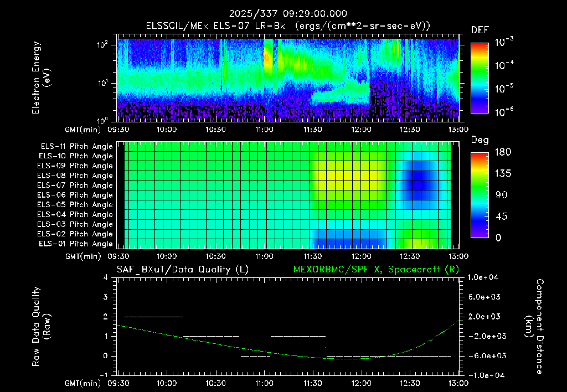Click the 90 label on the Deg scale
This screenshot has width=567, height=392.
501,195
